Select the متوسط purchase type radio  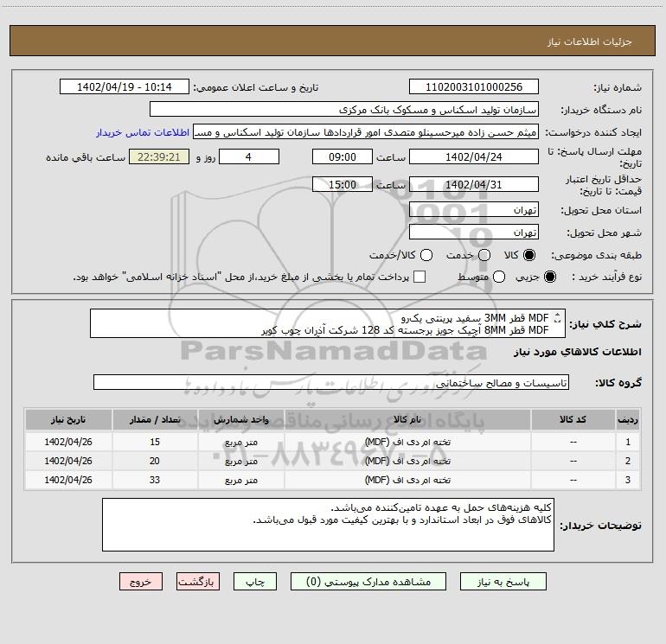(499, 277)
